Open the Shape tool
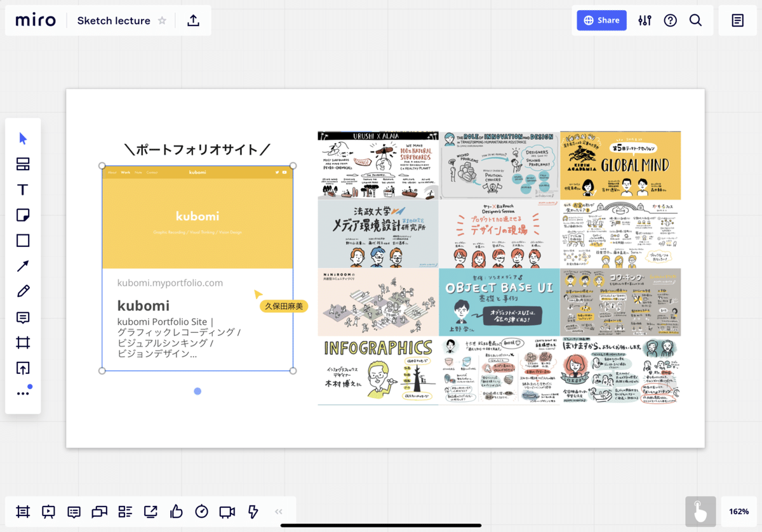This screenshot has height=532, width=762. [x=22, y=240]
